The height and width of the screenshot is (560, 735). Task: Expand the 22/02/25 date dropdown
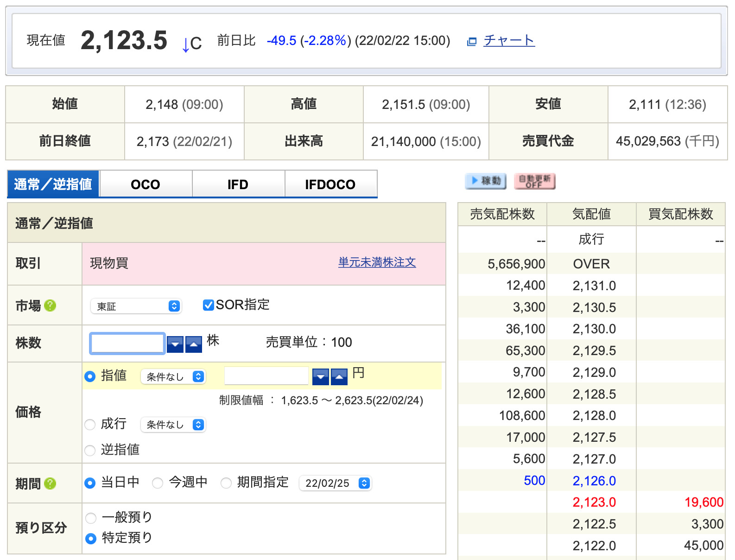[336, 483]
